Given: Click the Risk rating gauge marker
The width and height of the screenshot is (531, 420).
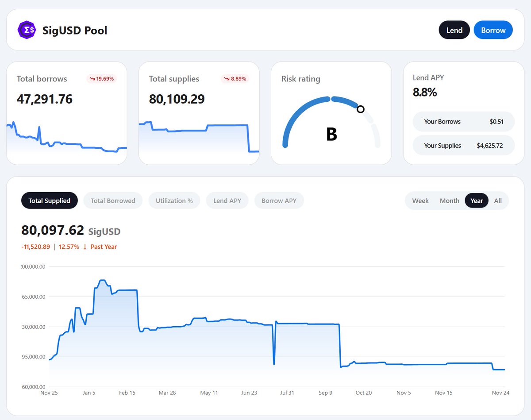Looking at the screenshot, I should pyautogui.click(x=361, y=109).
